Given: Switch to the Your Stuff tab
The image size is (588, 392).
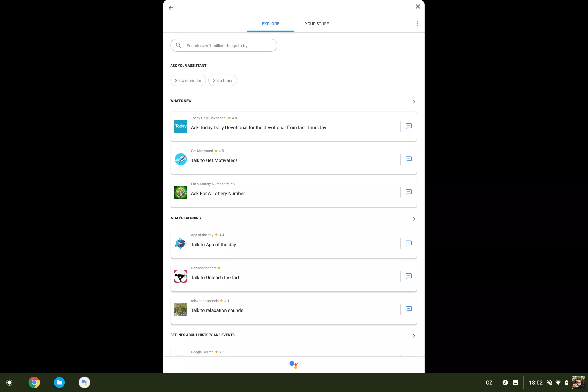Looking at the screenshot, I should tap(317, 24).
